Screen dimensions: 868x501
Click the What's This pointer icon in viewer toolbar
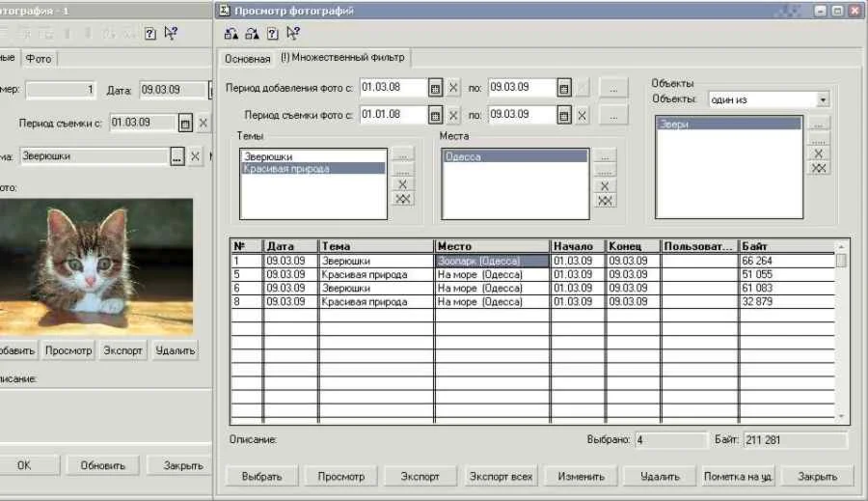tap(293, 33)
